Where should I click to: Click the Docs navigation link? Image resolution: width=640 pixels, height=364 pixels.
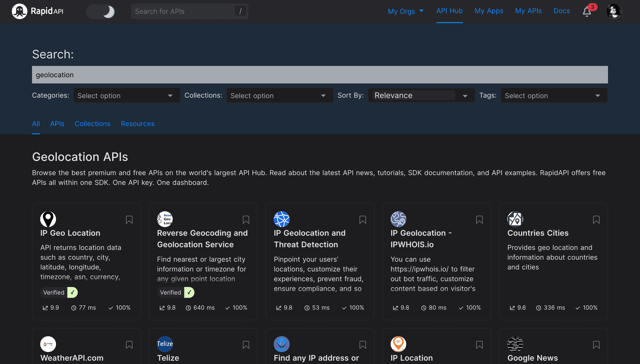pyautogui.click(x=561, y=10)
